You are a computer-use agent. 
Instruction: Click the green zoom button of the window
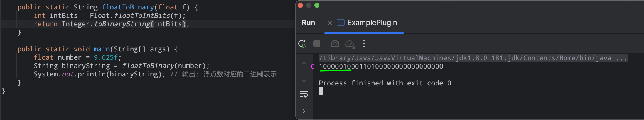tap(317, 5)
